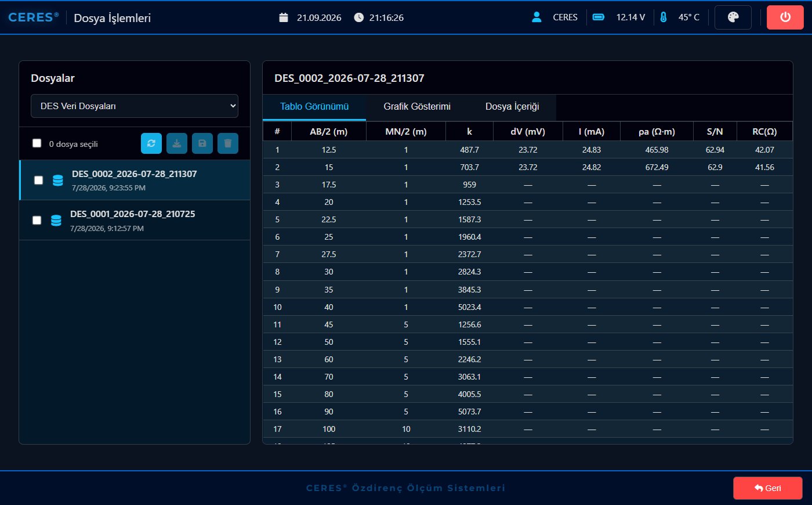Click the k value 5023.4 cell

tap(469, 307)
